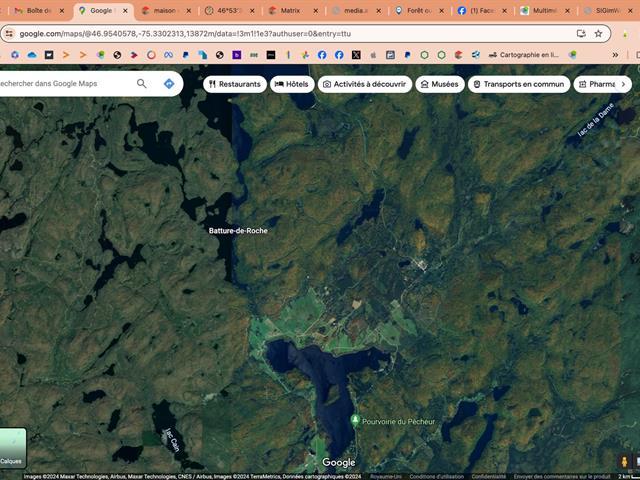Image resolution: width=640 pixels, height=480 pixels.
Task: Open the blue cloud bookmark icon
Action: click(x=32, y=55)
